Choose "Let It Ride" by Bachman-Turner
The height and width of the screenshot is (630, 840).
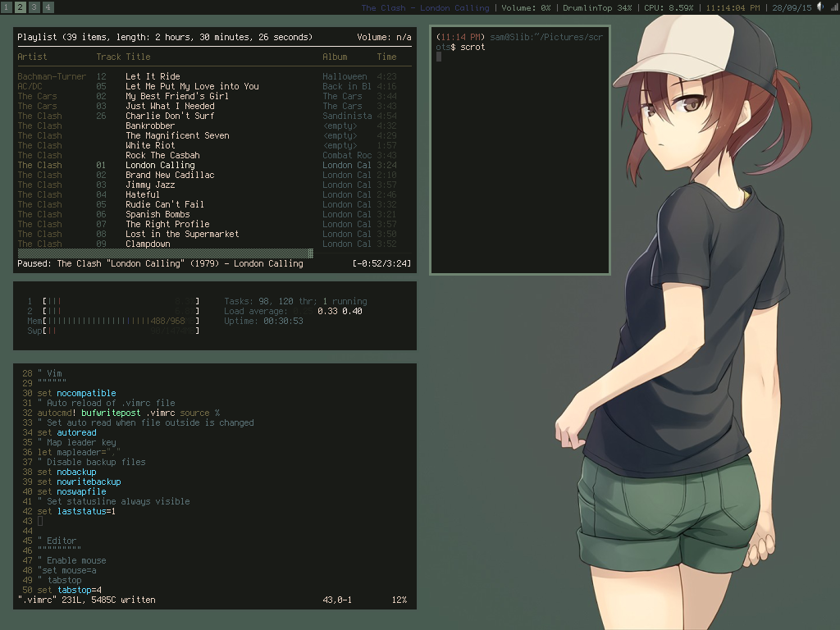pyautogui.click(x=153, y=76)
